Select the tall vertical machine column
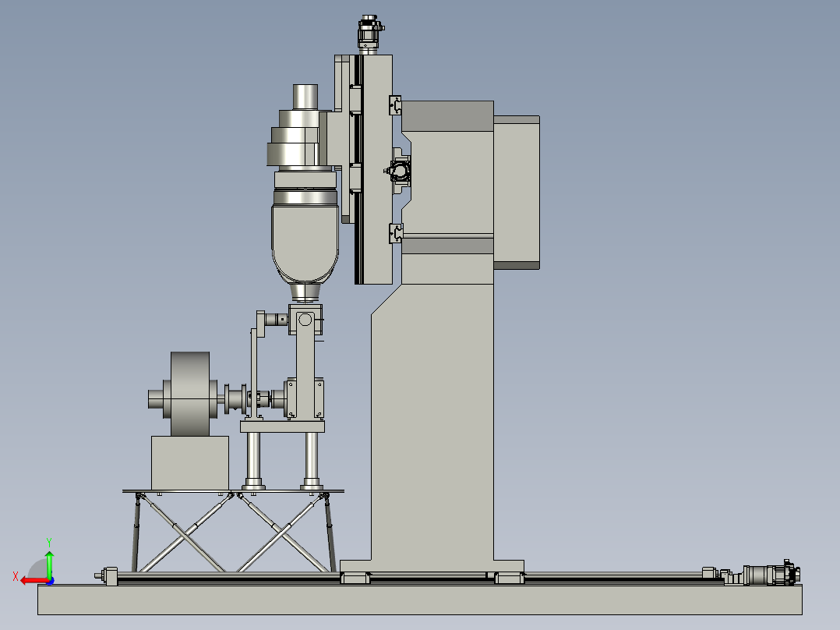This screenshot has width=840, height=630. click(432, 423)
